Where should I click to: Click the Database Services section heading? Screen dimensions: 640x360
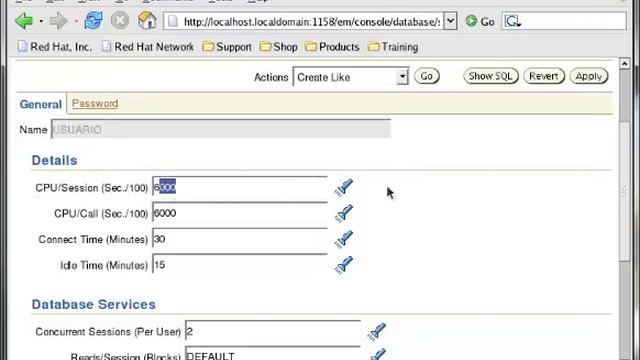click(x=93, y=304)
